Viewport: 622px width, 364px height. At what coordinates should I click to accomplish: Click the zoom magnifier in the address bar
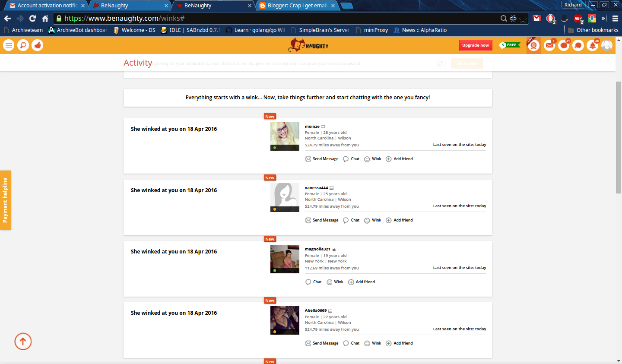click(504, 18)
